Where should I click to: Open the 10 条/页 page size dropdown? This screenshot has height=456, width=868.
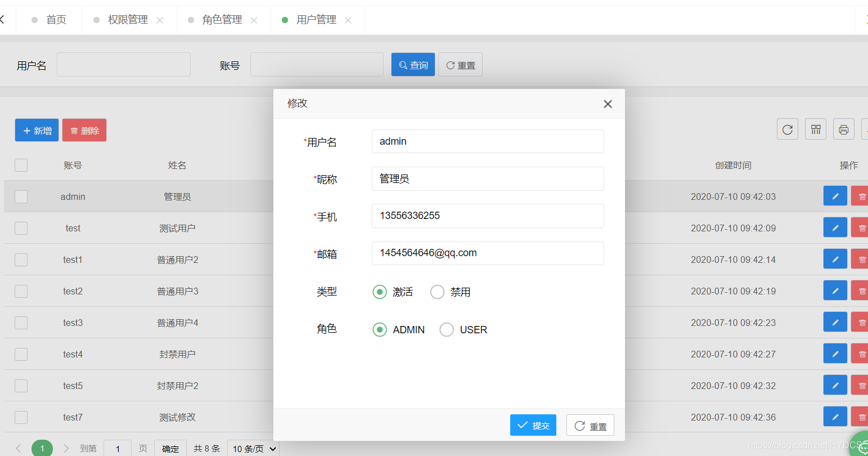pyautogui.click(x=253, y=448)
